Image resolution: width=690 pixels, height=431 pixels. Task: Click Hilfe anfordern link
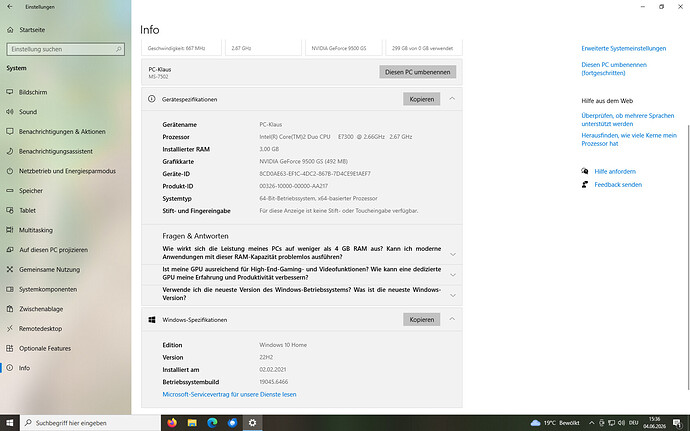615,171
